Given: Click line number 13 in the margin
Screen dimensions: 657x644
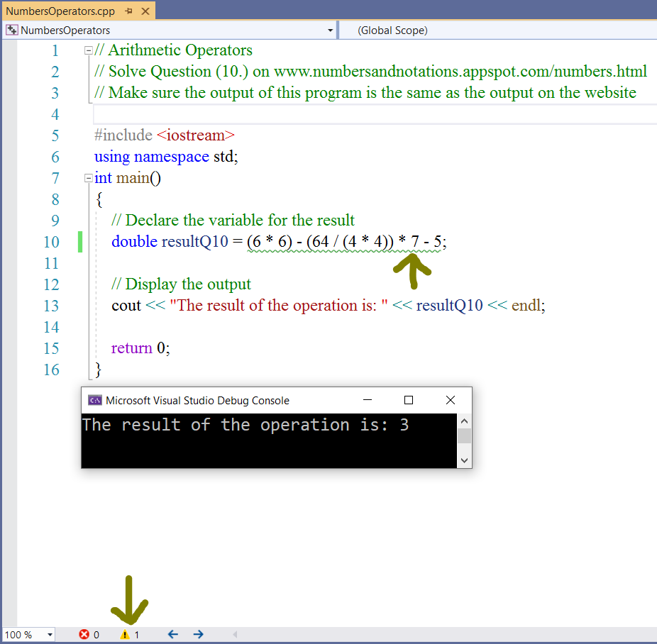Looking at the screenshot, I should point(52,306).
